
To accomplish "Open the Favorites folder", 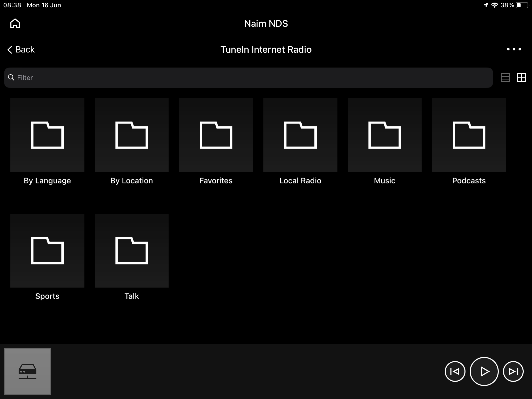I will (x=216, y=135).
